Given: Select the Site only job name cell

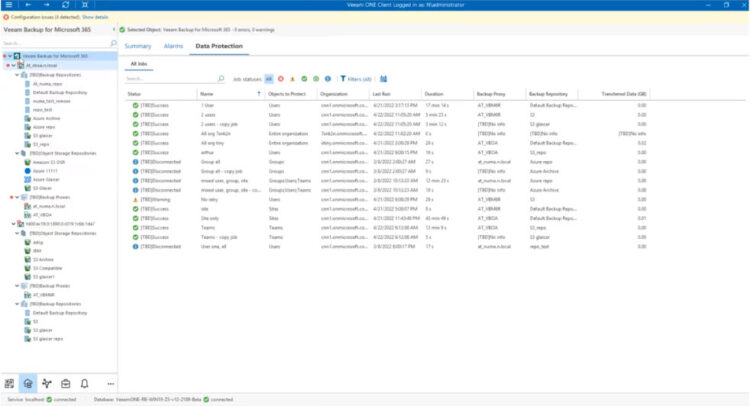Looking at the screenshot, I should 210,218.
